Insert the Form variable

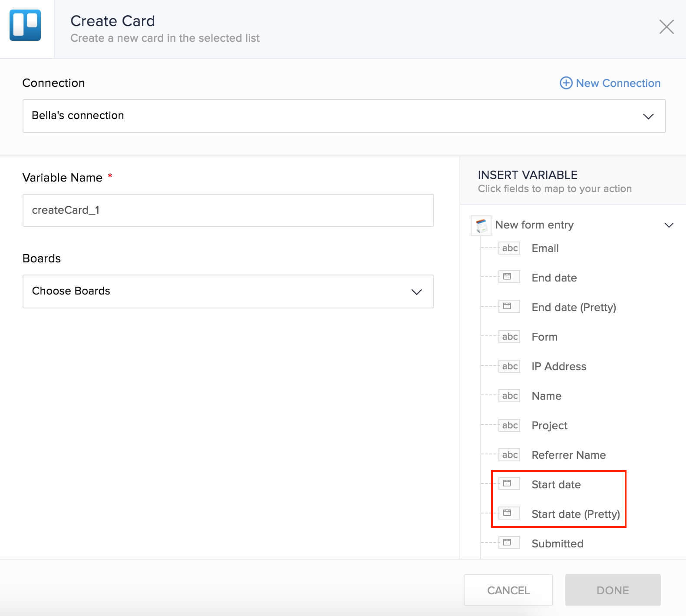[x=544, y=337]
